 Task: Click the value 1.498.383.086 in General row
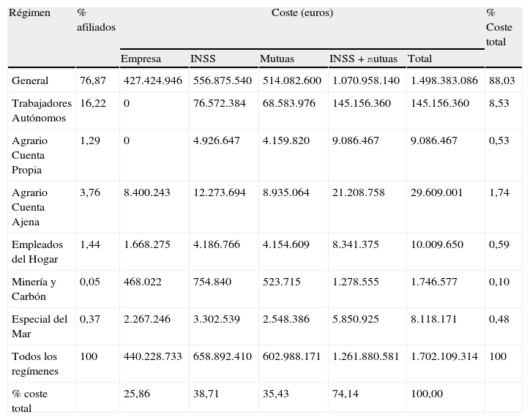pyautogui.click(x=444, y=80)
